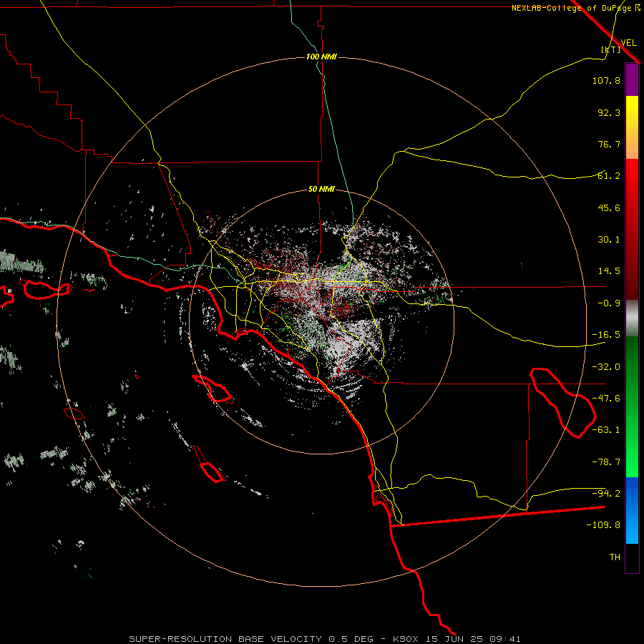Click the 107.8 velocity scale value
The width and height of the screenshot is (644, 644).
[606, 80]
